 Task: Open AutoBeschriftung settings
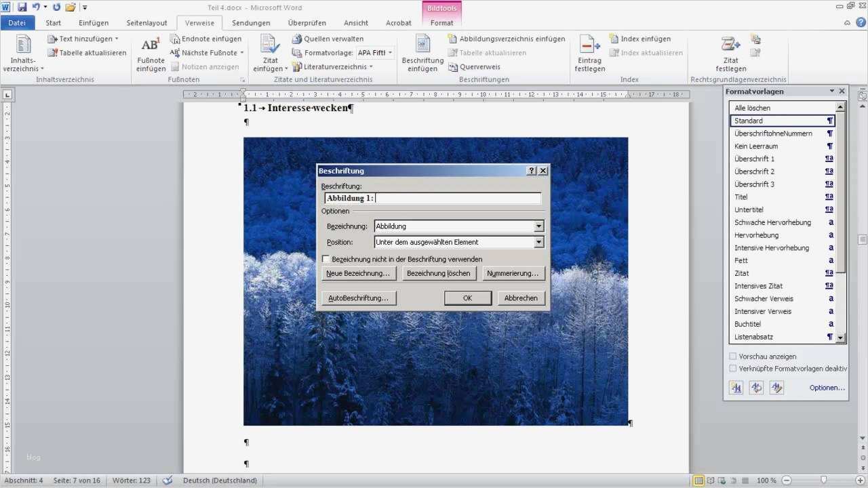pos(357,298)
